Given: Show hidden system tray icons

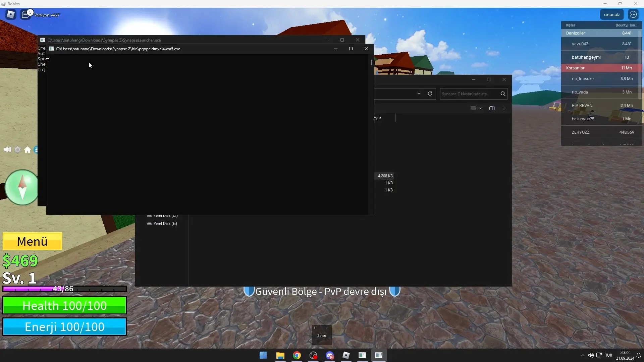Looking at the screenshot, I should (x=583, y=355).
